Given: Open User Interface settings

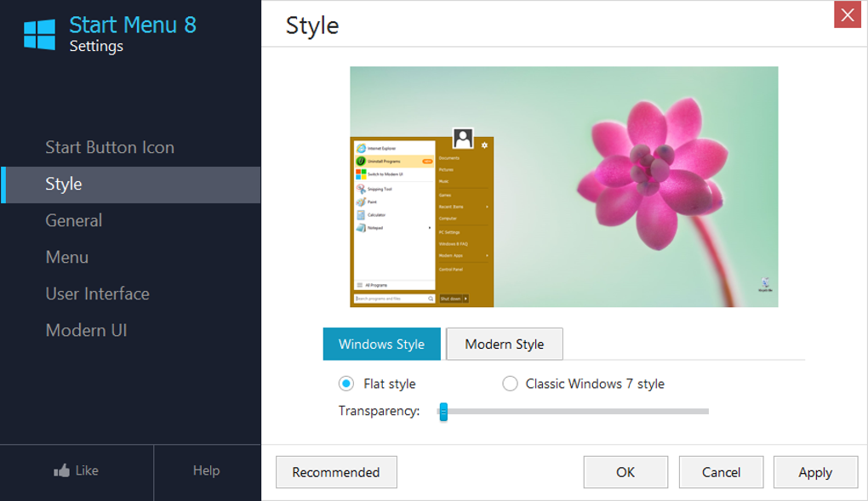Looking at the screenshot, I should point(97,293).
